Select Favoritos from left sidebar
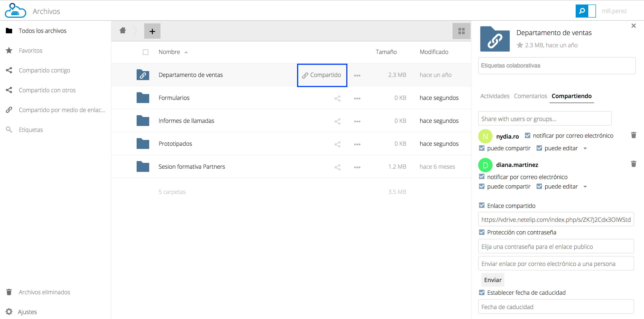This screenshot has height=319, width=644. click(30, 50)
